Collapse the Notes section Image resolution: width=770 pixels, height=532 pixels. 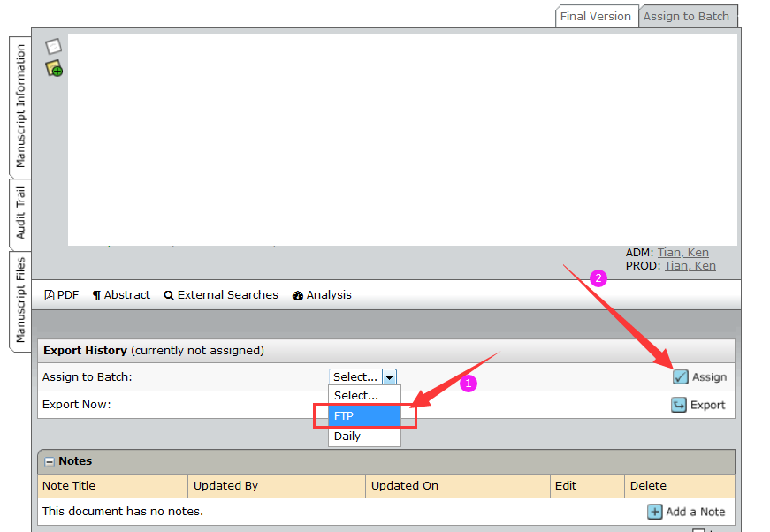tap(50, 461)
